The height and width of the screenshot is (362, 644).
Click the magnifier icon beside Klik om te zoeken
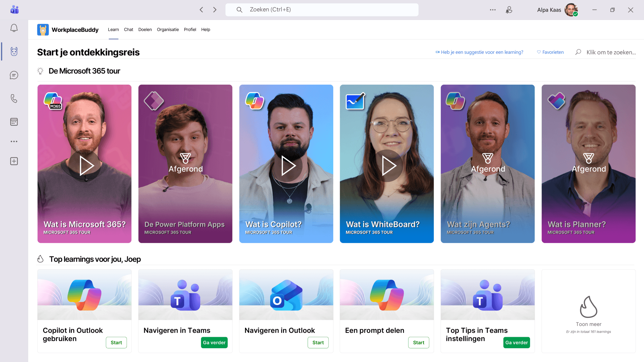[578, 52]
